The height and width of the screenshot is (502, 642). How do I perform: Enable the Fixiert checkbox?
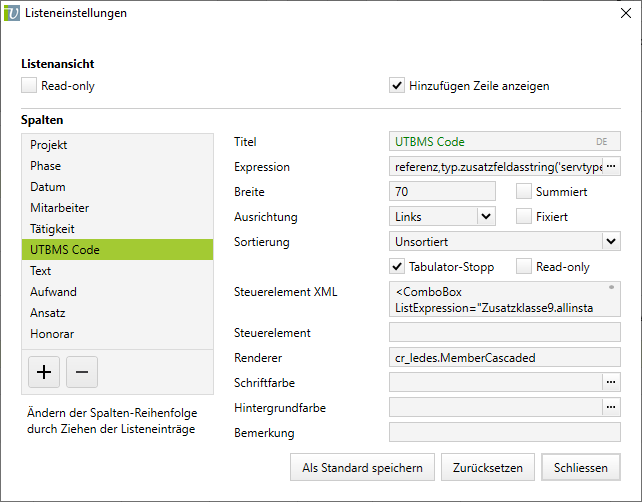click(524, 216)
